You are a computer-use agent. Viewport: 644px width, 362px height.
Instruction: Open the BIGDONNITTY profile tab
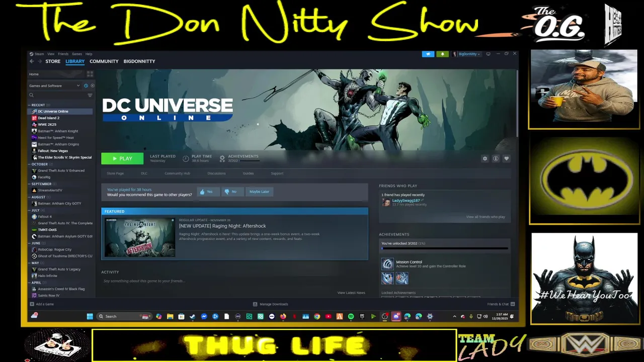click(x=139, y=61)
